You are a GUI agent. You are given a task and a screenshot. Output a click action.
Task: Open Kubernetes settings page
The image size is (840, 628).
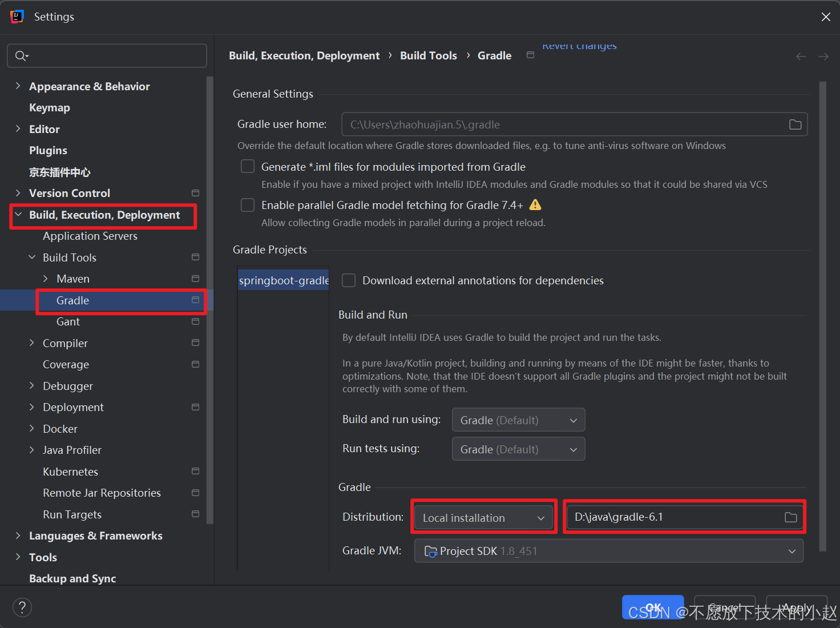70,472
